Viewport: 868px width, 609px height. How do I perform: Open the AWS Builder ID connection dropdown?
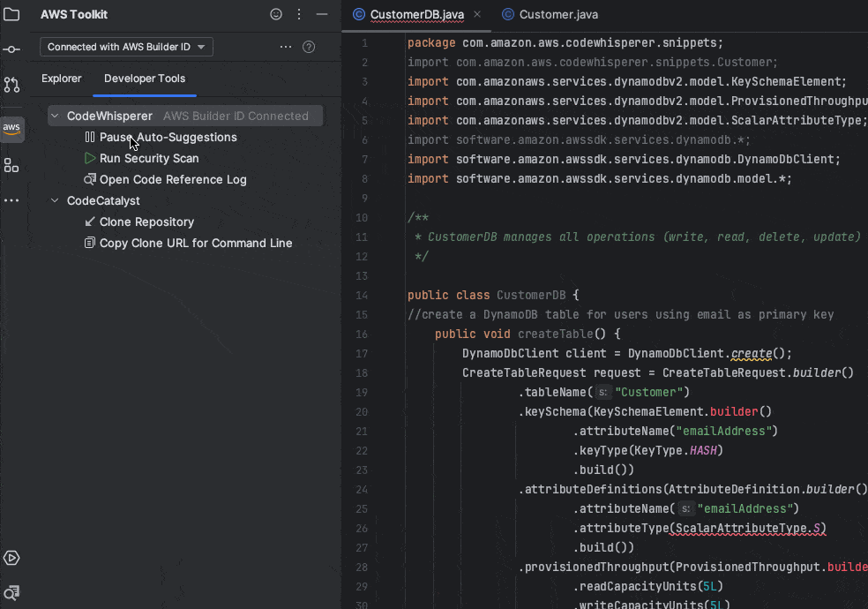click(x=126, y=47)
